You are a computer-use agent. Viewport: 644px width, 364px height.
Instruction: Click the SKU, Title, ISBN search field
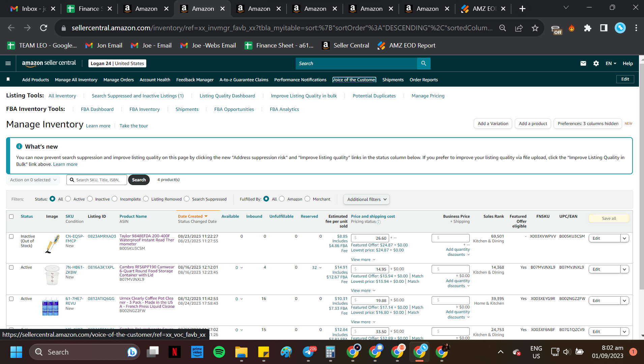tap(97, 180)
